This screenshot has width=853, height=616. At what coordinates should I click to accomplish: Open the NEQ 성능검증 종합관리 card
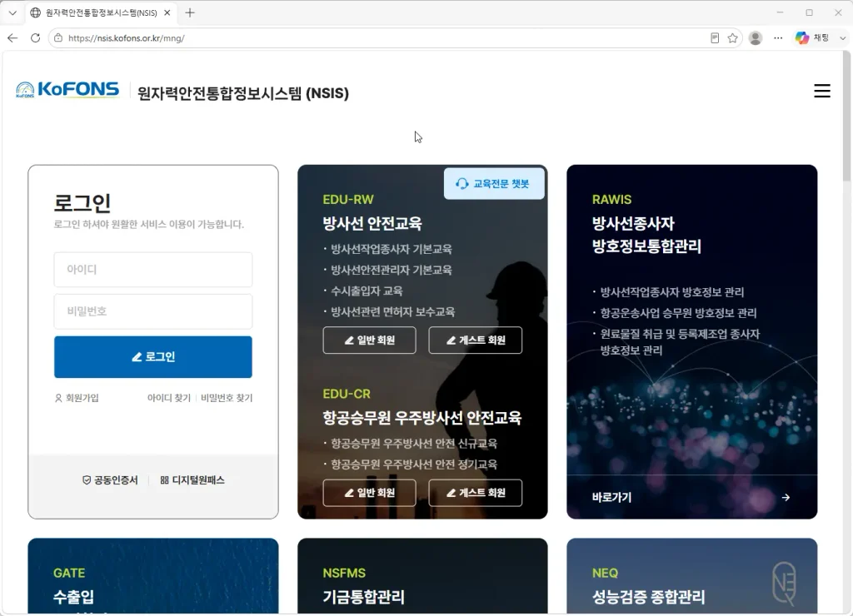click(x=692, y=576)
